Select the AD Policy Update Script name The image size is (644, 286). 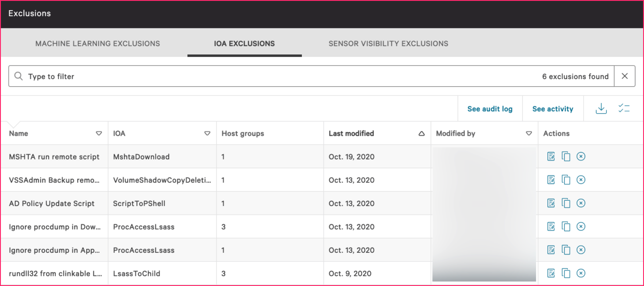[x=52, y=203]
